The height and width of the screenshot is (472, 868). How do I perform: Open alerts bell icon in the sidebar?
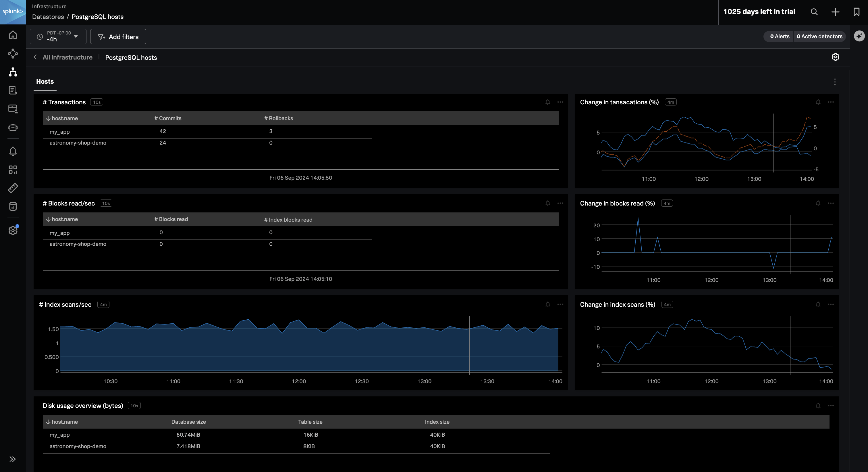tap(13, 151)
